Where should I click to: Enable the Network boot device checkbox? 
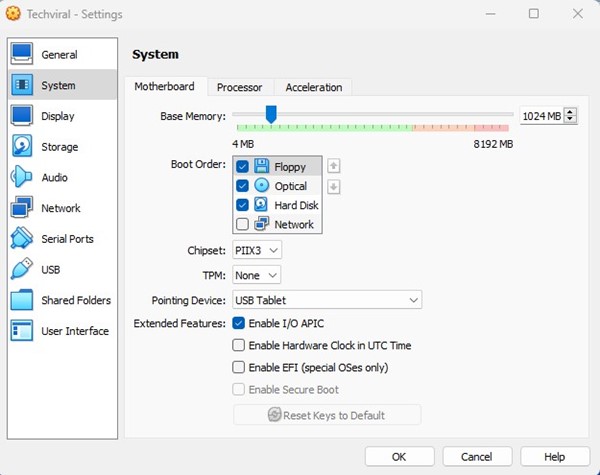pyautogui.click(x=242, y=224)
